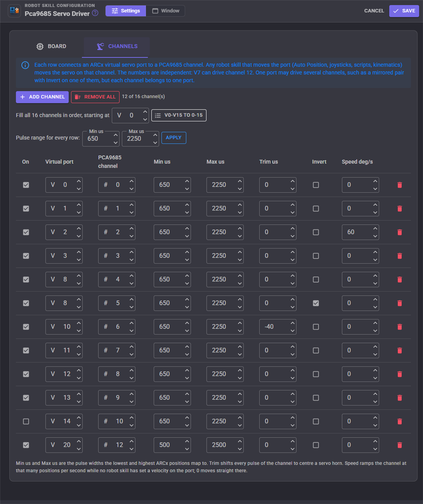Increment the virtual port on V0 row
The image size is (423, 504).
pyautogui.click(x=78, y=181)
